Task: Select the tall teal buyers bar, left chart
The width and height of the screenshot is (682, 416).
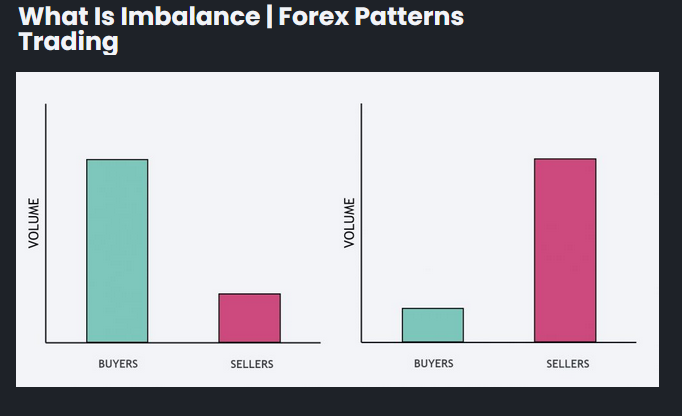Action: 117,250
